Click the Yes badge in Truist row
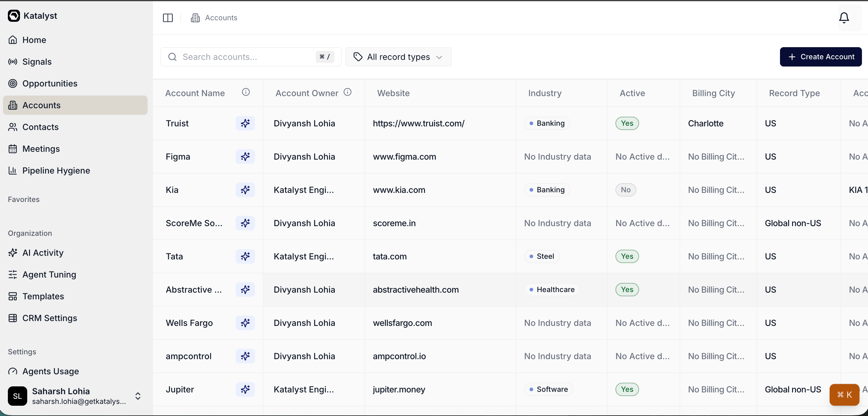 627,123
